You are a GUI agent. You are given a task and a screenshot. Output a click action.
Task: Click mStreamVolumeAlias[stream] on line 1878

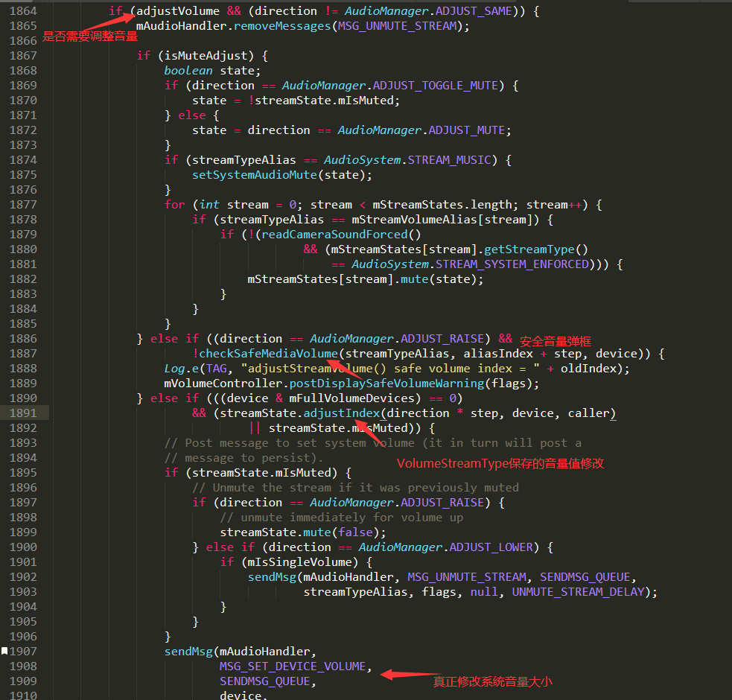pos(442,220)
